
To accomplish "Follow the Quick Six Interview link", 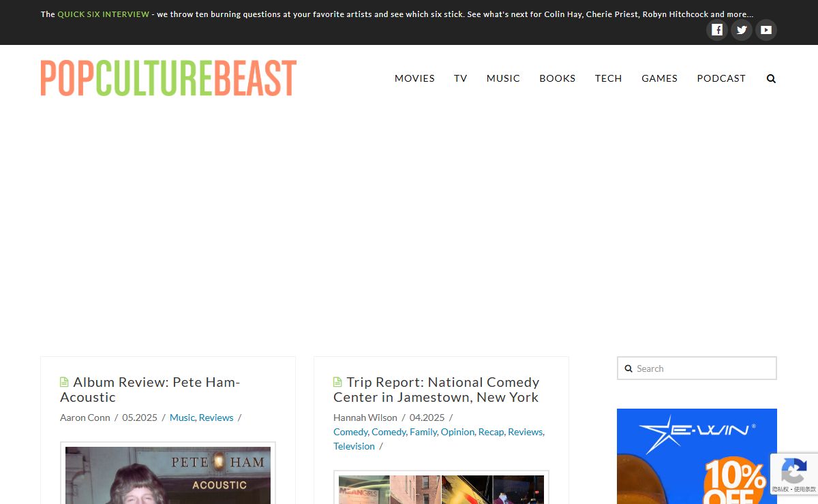I will [x=103, y=14].
